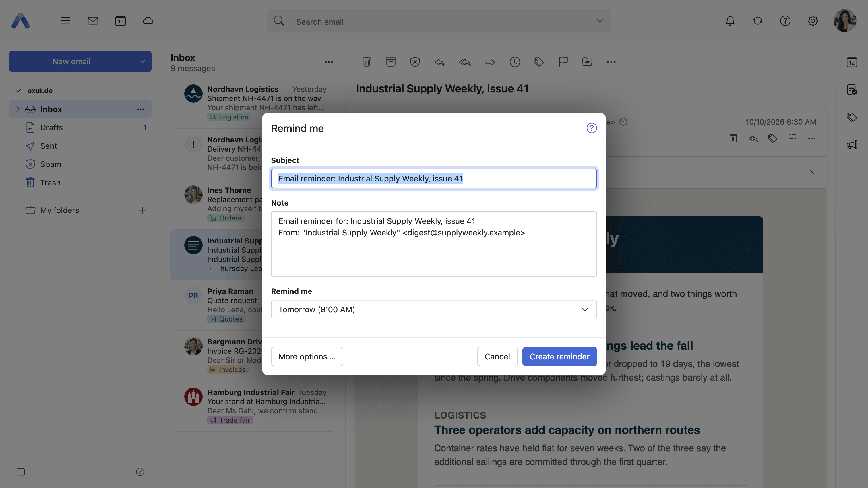
Task: Open the user account avatar menu
Action: coord(844,21)
